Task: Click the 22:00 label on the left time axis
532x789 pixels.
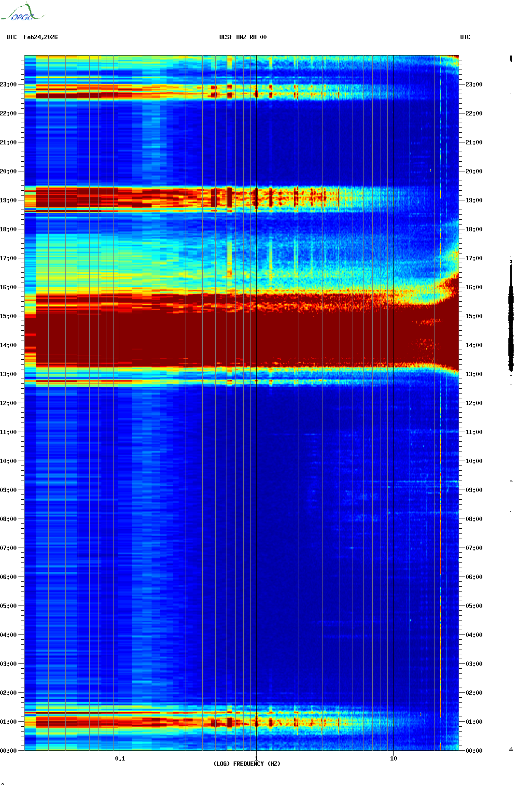Action: (8, 113)
